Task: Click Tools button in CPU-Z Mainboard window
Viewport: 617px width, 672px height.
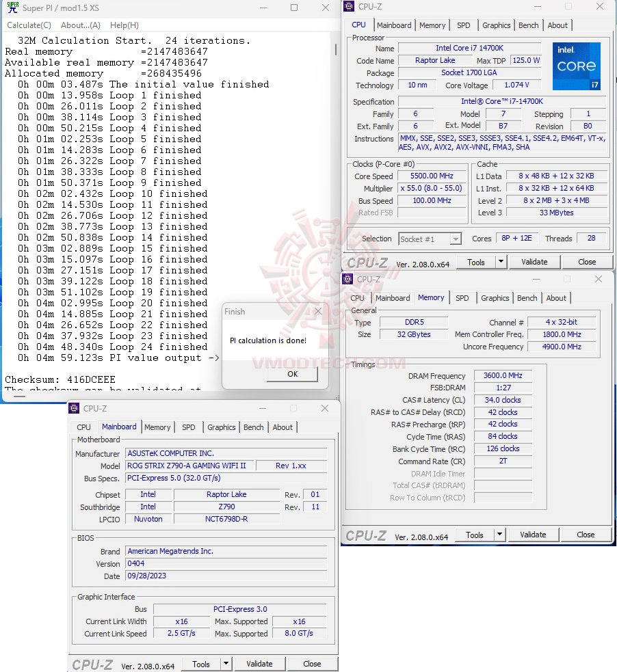Action: tap(201, 664)
